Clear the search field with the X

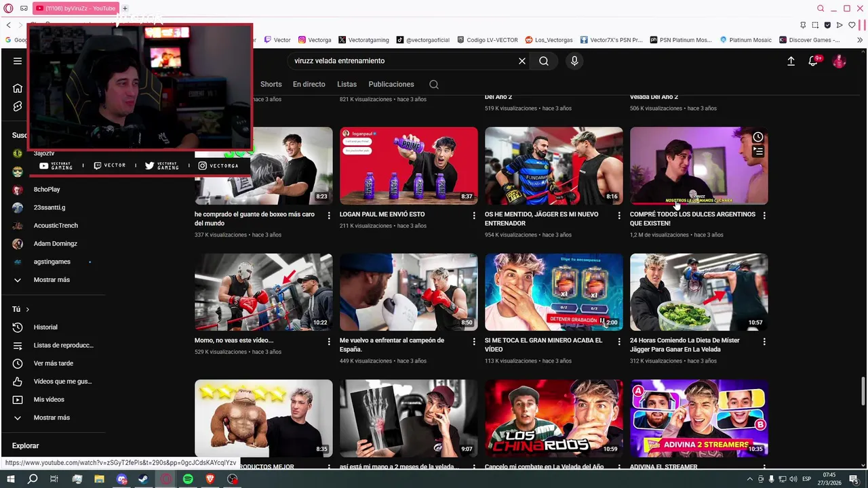[x=522, y=61]
